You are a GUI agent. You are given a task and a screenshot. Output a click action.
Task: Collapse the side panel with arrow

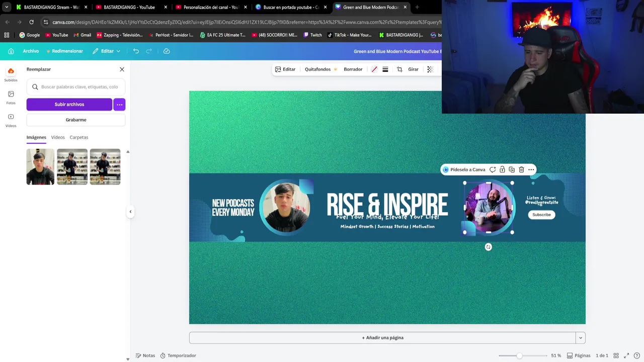tap(130, 212)
